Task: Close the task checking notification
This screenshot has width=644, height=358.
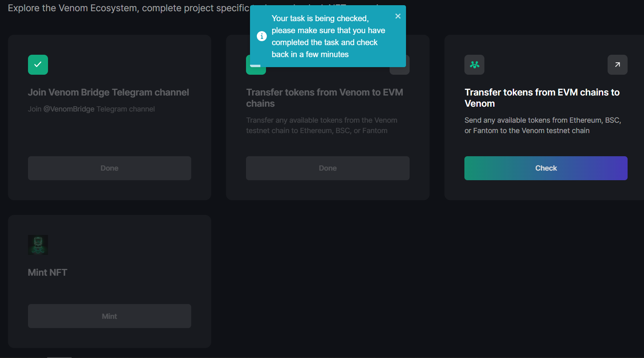Action: pyautogui.click(x=398, y=16)
